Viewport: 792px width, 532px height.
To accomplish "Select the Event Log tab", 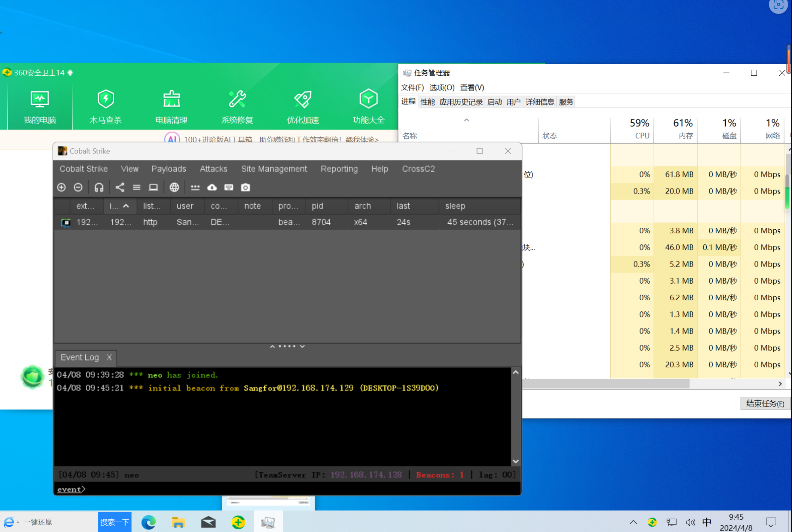I will pos(80,357).
